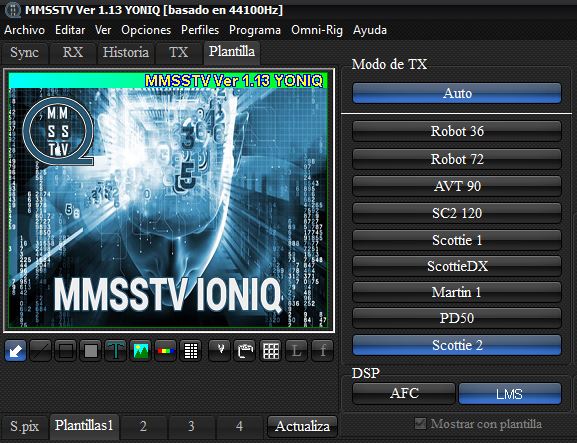Choose Martin 1 transmission mode
Screen dimensions: 577x443
click(x=457, y=292)
